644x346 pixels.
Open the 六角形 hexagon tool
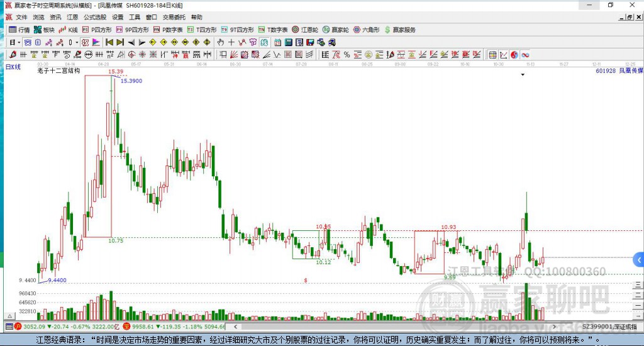point(367,30)
